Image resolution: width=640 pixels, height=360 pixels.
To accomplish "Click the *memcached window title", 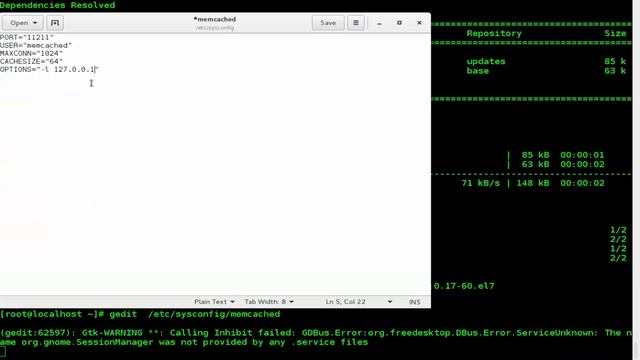I will pyautogui.click(x=215, y=19).
